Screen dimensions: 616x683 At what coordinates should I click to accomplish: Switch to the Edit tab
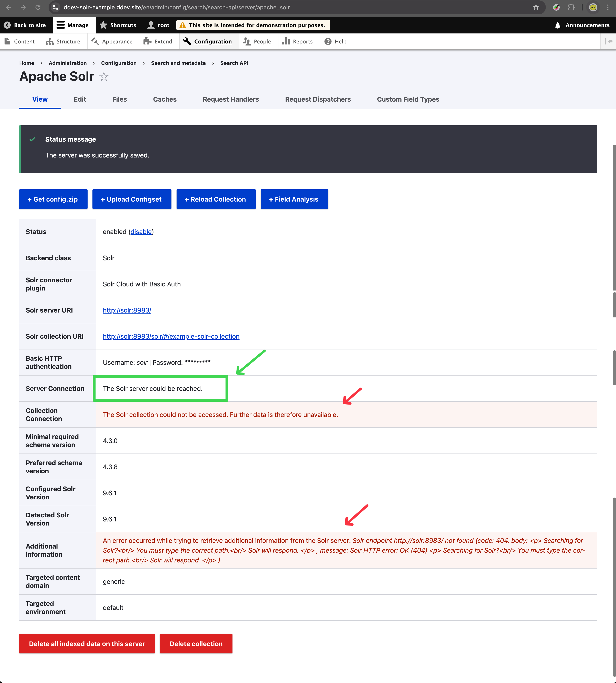[80, 99]
